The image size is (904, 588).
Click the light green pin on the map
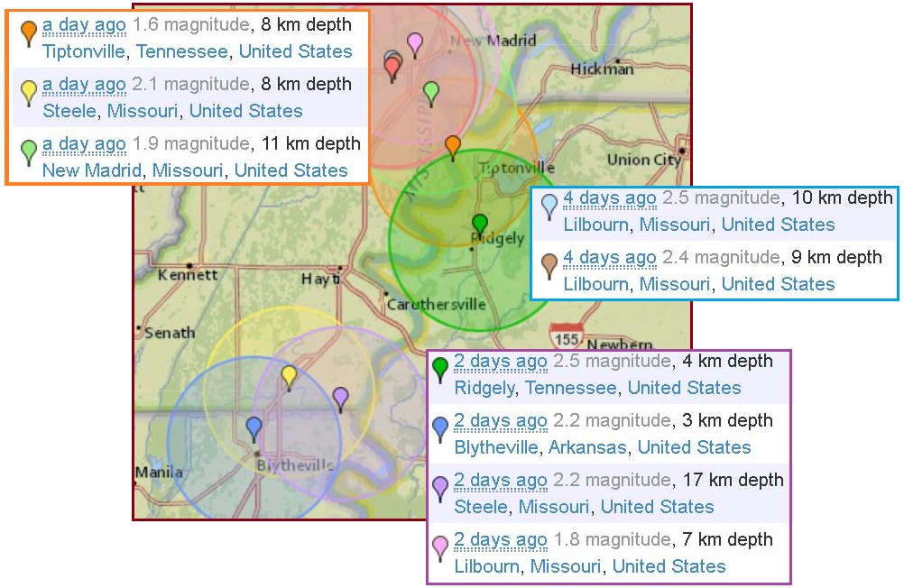point(431,91)
